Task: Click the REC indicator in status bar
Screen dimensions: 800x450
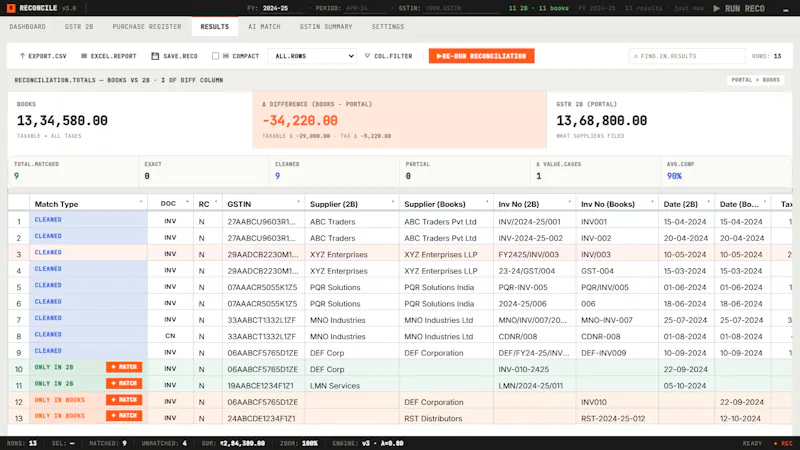Action: tap(783, 443)
